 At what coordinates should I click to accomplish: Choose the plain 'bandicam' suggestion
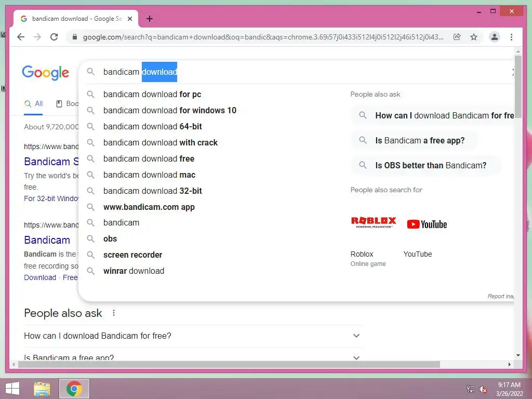point(121,223)
